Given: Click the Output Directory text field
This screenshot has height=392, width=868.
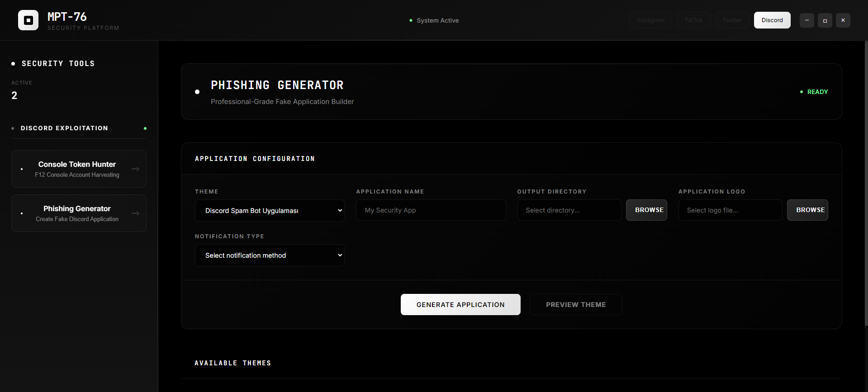Looking at the screenshot, I should coord(569,210).
